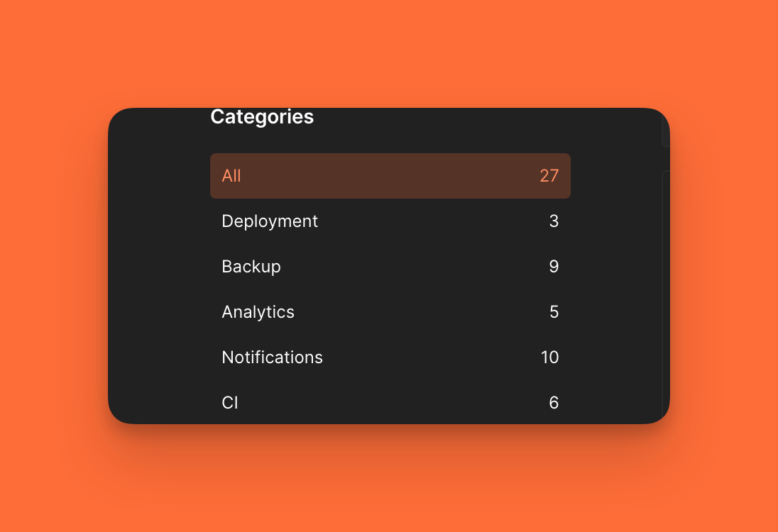Click the CI label text
Screen dimensions: 778x532
coord(230,403)
